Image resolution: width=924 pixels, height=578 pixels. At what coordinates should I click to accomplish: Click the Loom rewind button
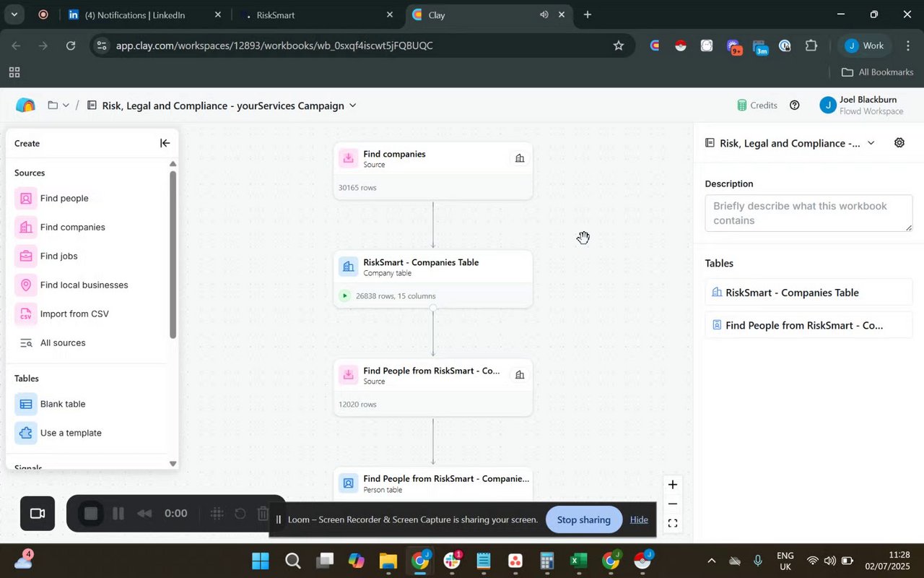click(x=144, y=514)
